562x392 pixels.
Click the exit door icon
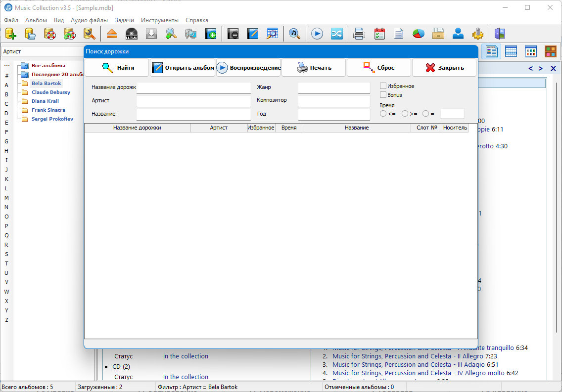pos(500,34)
